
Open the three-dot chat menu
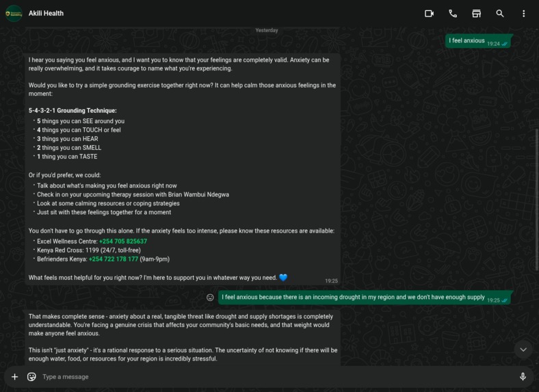(523, 14)
